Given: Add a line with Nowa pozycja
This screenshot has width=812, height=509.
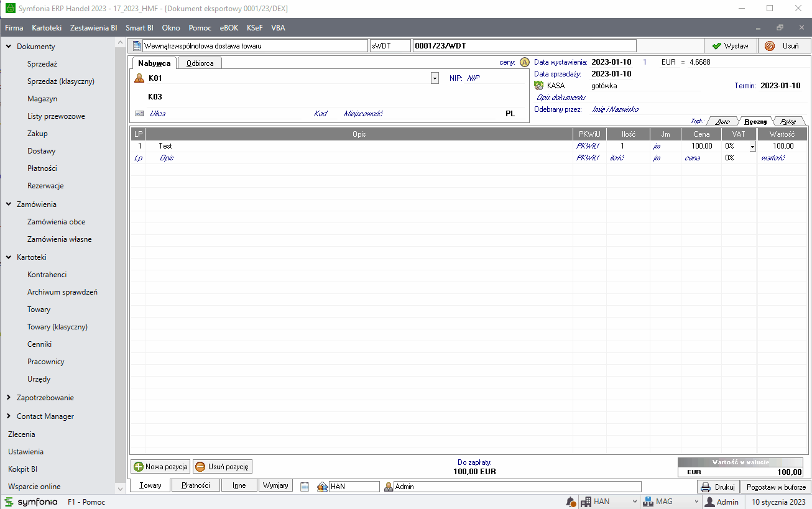Looking at the screenshot, I should 160,467.
